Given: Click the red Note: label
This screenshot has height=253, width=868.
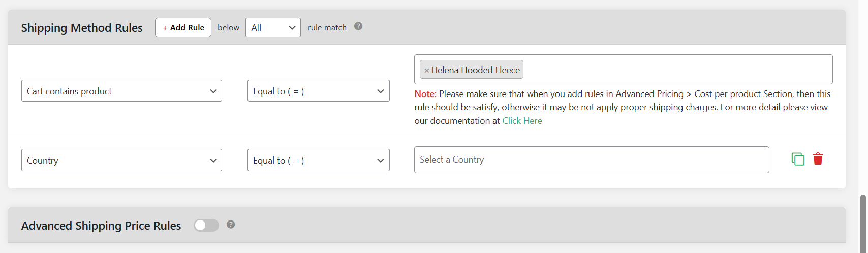Looking at the screenshot, I should [425, 94].
